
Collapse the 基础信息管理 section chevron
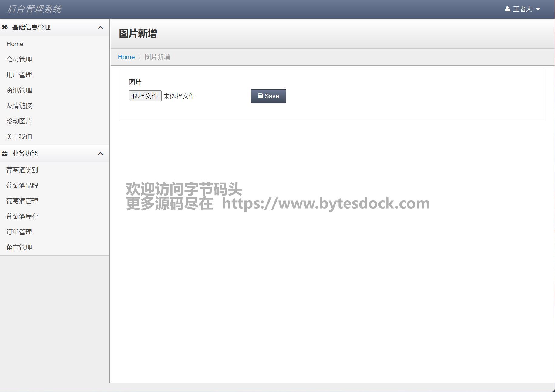[100, 28]
